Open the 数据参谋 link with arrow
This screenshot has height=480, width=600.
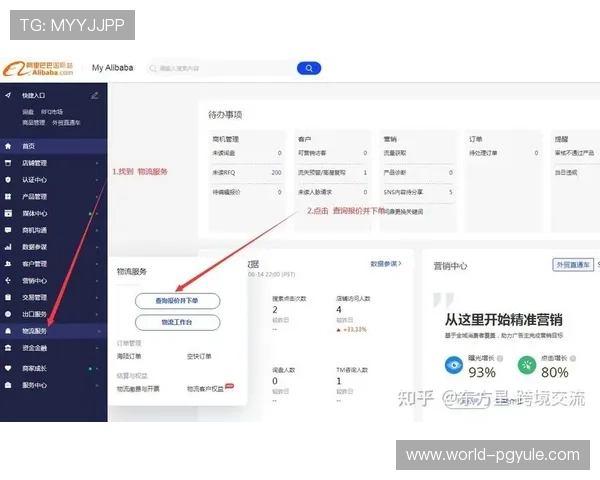386,264
